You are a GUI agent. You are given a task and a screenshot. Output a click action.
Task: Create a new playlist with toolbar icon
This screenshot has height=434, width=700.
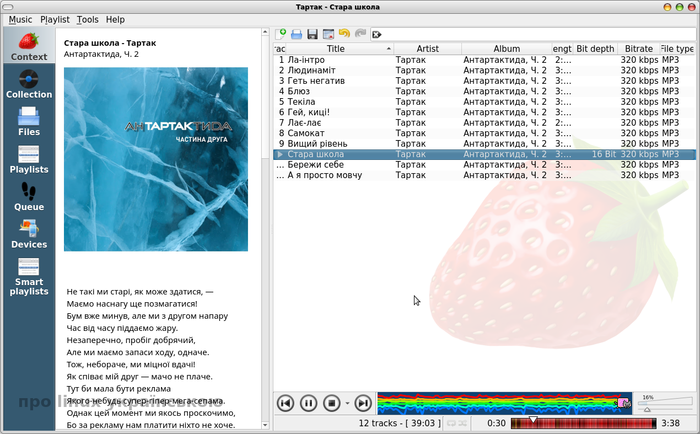[281, 34]
